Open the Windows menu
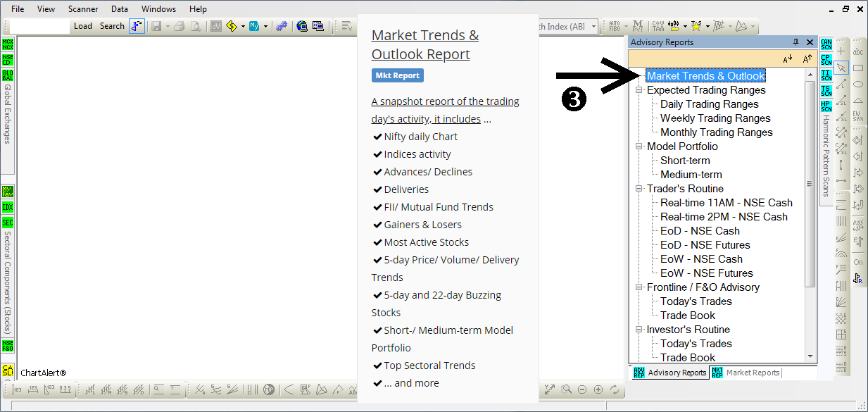The image size is (868, 412). tap(159, 9)
